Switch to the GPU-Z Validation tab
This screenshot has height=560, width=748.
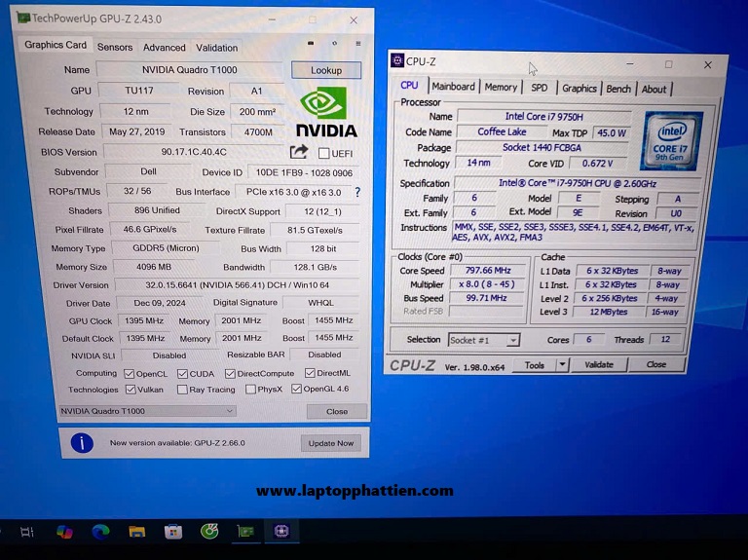[x=216, y=48]
